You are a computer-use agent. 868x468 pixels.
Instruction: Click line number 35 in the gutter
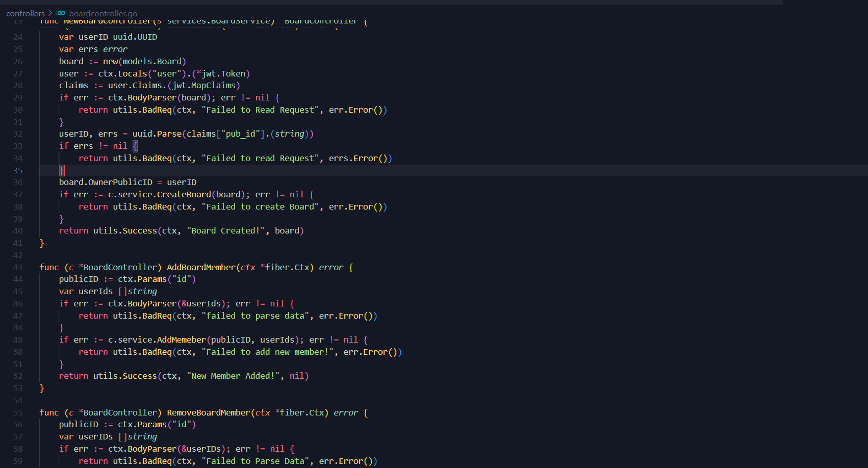tap(18, 170)
